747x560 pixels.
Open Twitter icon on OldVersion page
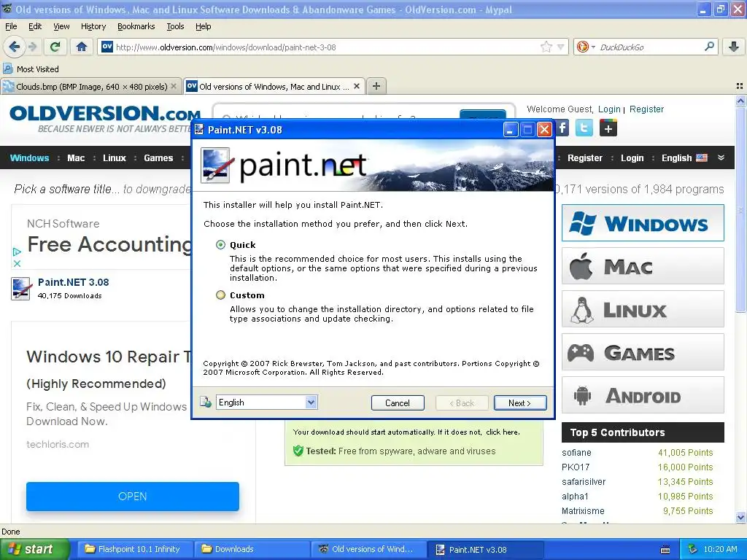point(584,128)
